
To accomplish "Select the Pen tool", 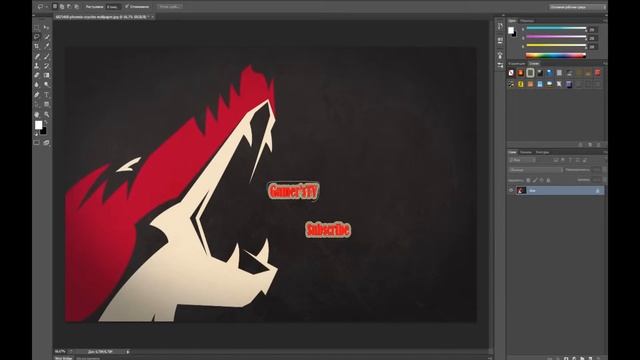I will point(37,95).
